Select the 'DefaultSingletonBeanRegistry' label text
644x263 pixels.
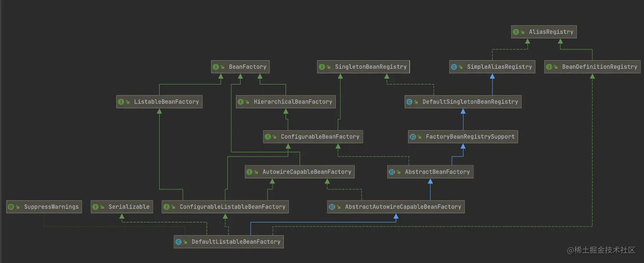470,102
